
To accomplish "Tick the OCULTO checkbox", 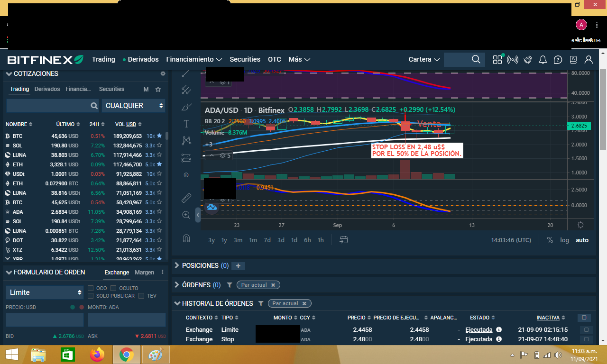I will coord(113,288).
